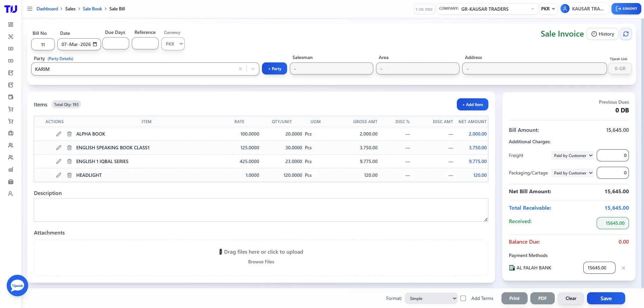Remove AL FALAH BANK payment method
Screen dimensions: 644x308
click(624, 268)
